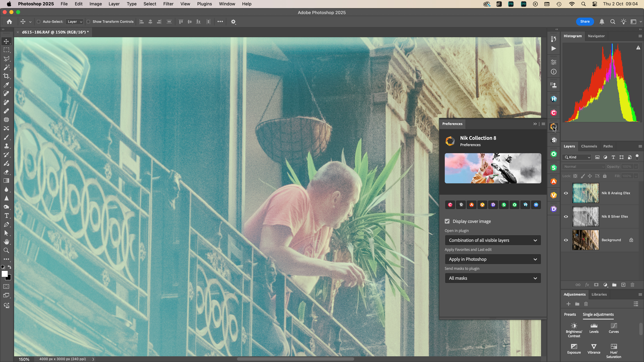Switch to Presets in Adjustments panel
Image resolution: width=644 pixels, height=362 pixels.
pyautogui.click(x=570, y=315)
